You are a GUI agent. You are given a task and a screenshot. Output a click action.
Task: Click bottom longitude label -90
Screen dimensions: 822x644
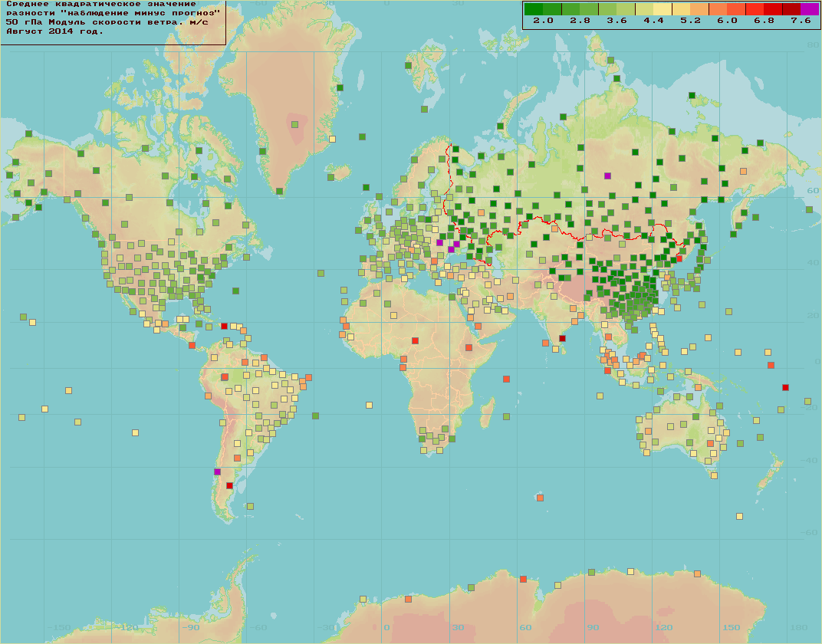tap(191, 628)
